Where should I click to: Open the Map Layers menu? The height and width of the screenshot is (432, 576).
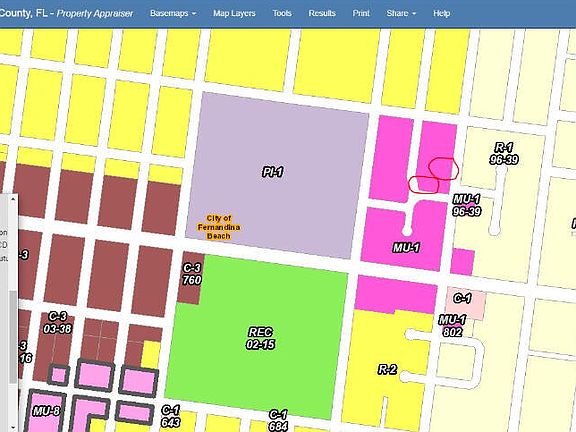coord(234,13)
